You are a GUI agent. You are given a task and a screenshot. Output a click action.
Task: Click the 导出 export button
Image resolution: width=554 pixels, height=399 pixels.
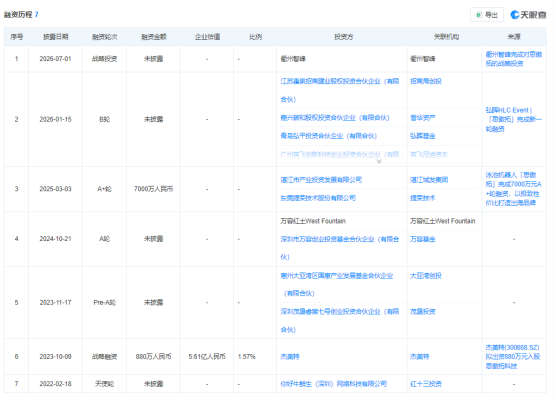click(487, 15)
